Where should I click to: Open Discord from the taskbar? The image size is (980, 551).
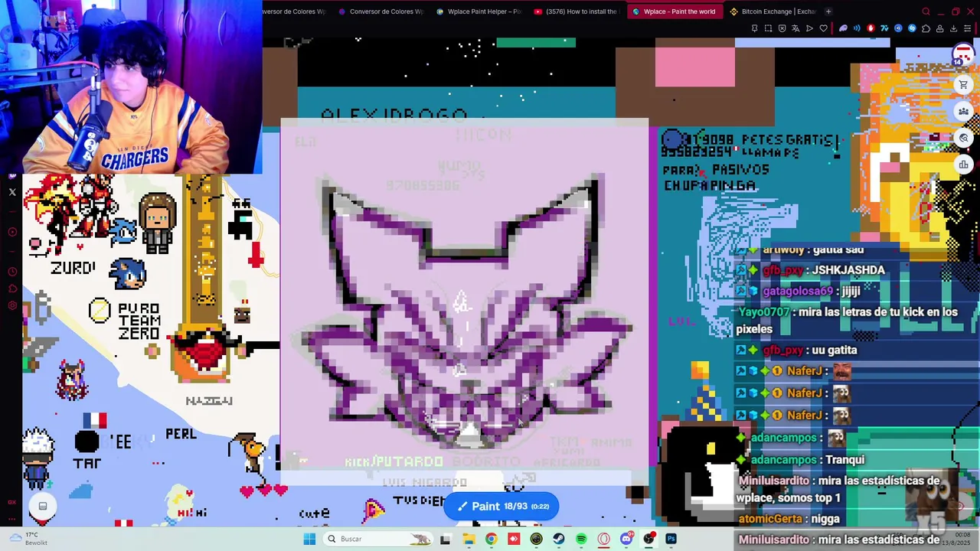click(626, 539)
